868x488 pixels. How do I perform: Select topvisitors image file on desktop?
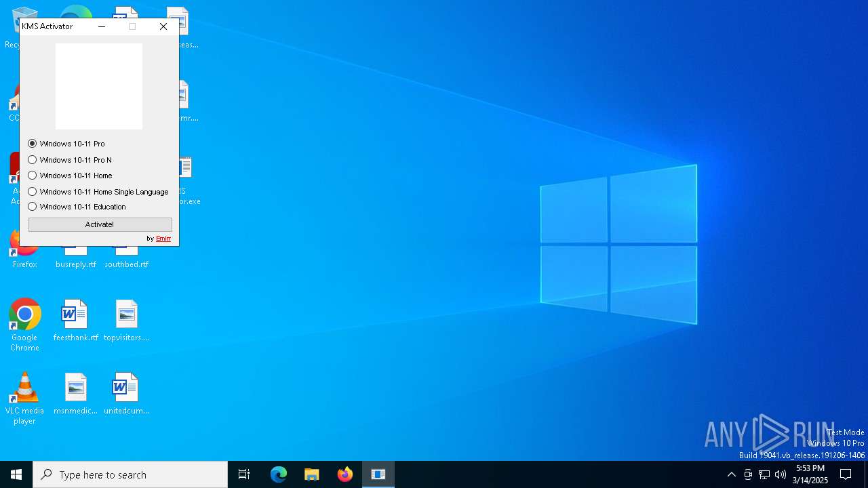[126, 321]
